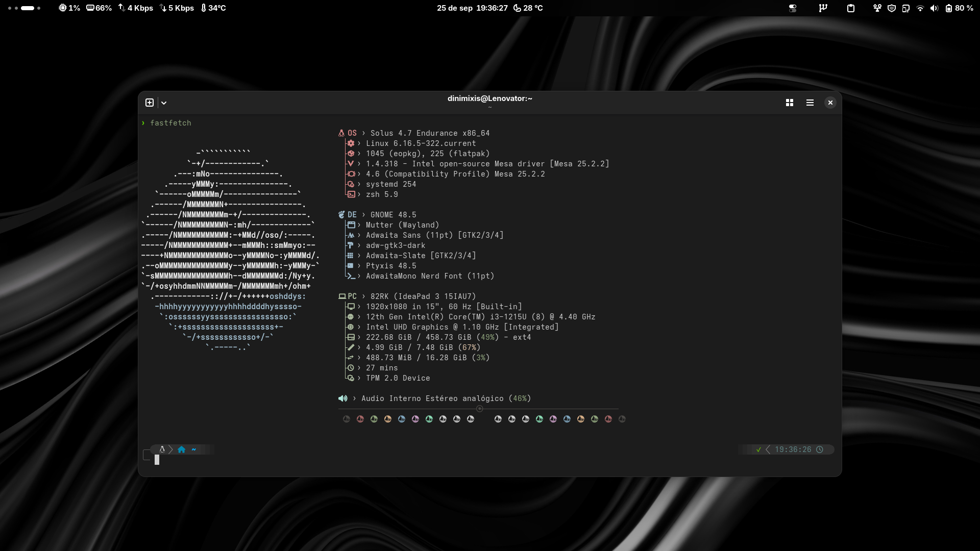Click the connected devices tray icon
The height and width of the screenshot is (551, 980).
[x=906, y=8]
